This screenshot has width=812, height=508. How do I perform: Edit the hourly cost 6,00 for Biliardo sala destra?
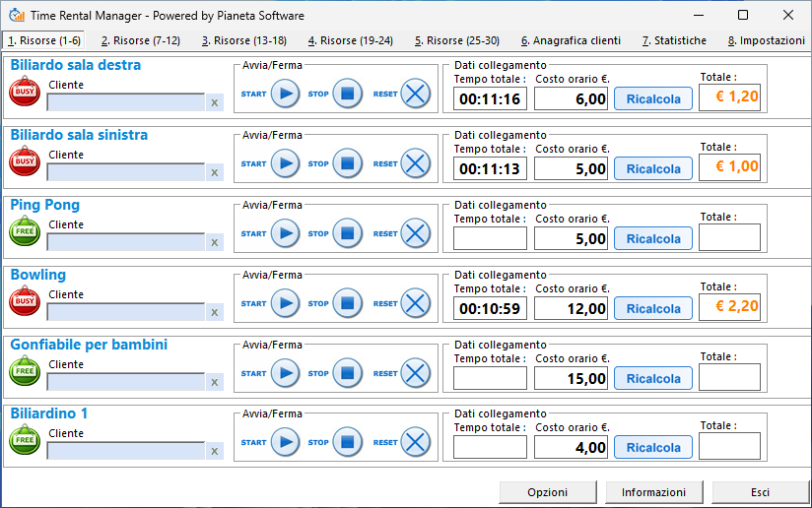[571, 98]
